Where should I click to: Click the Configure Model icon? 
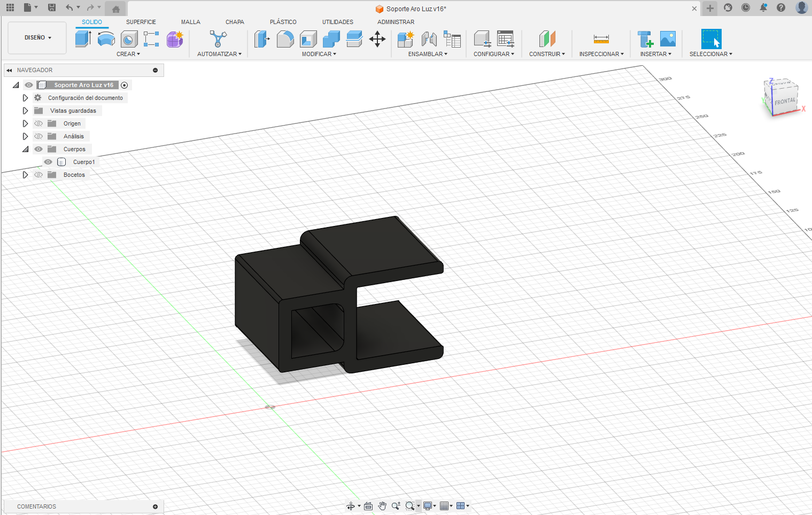[x=482, y=38]
